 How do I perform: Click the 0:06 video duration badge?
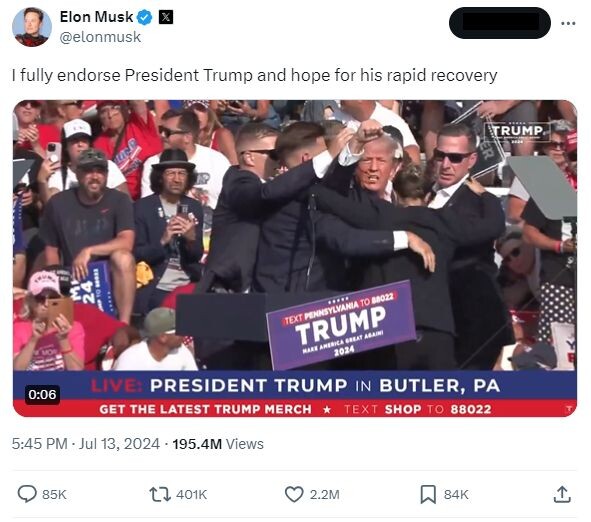(x=42, y=395)
